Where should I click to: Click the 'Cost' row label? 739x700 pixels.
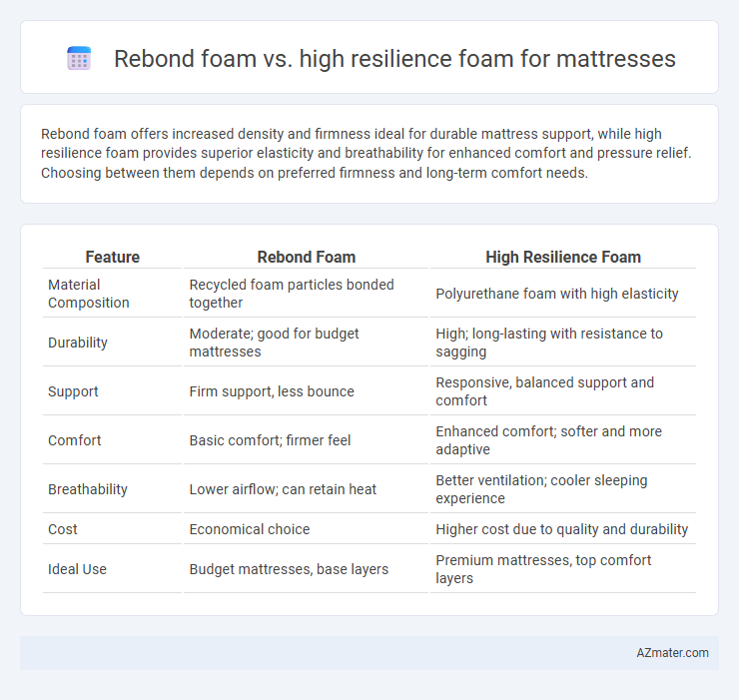tap(62, 529)
